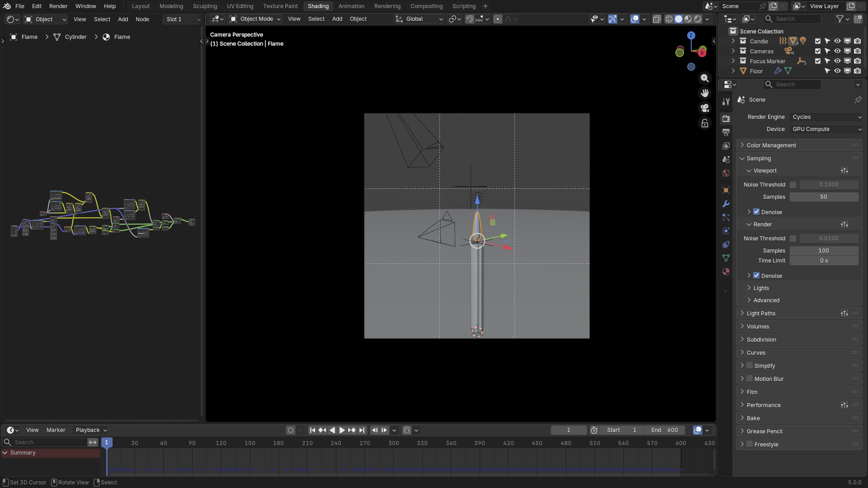Click the viewport zoom magnifier icon

pyautogui.click(x=705, y=78)
